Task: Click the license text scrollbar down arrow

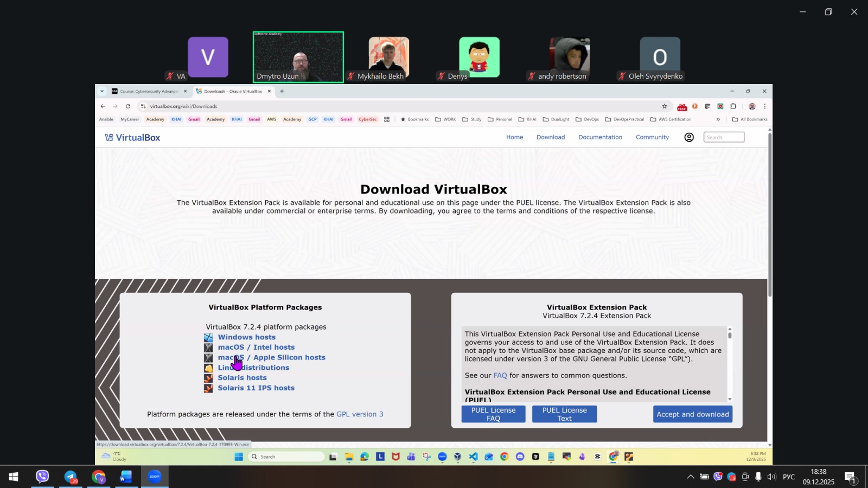Action: 730,399
